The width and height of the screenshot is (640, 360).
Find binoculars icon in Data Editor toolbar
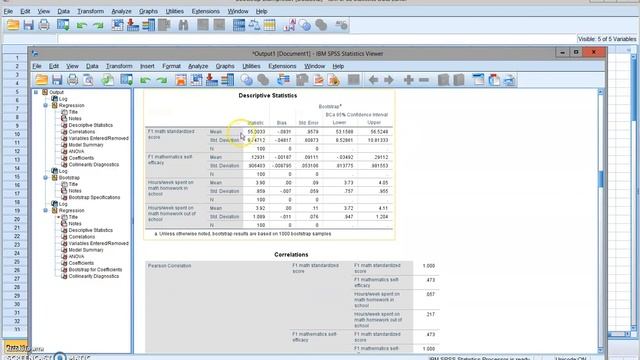pos(183,25)
